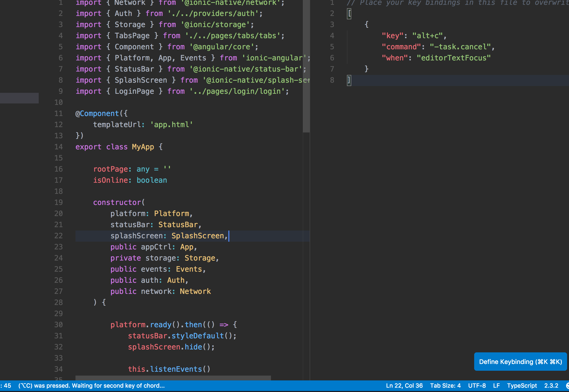Click the LoginPage import line
569x392 pixels.
pos(182,91)
